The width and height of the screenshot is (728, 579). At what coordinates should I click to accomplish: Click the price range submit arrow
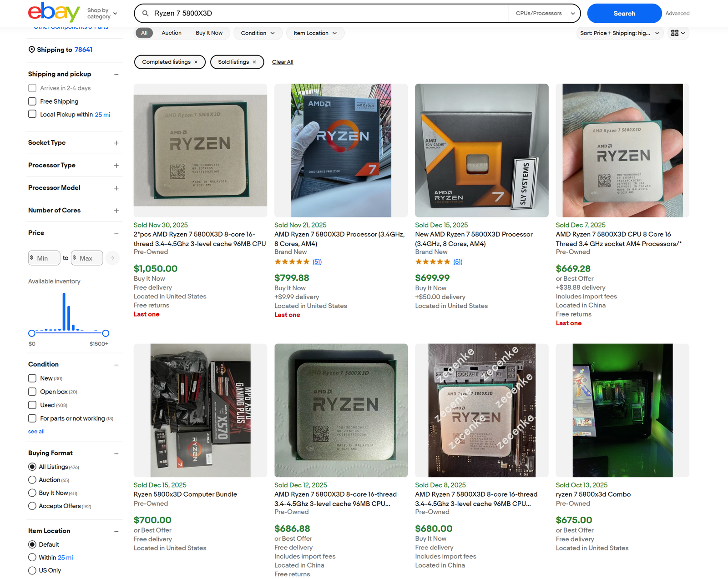(112, 258)
